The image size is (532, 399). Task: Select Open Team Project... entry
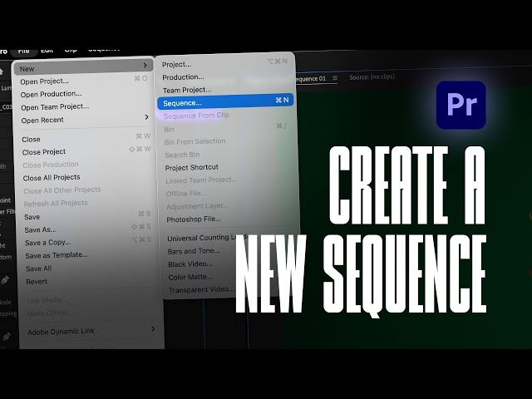coord(55,107)
